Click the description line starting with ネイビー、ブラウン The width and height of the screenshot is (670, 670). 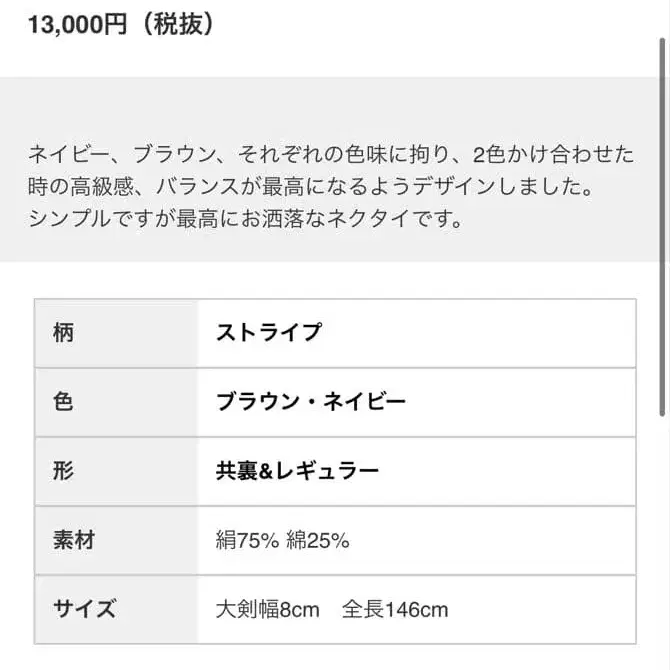point(331,155)
